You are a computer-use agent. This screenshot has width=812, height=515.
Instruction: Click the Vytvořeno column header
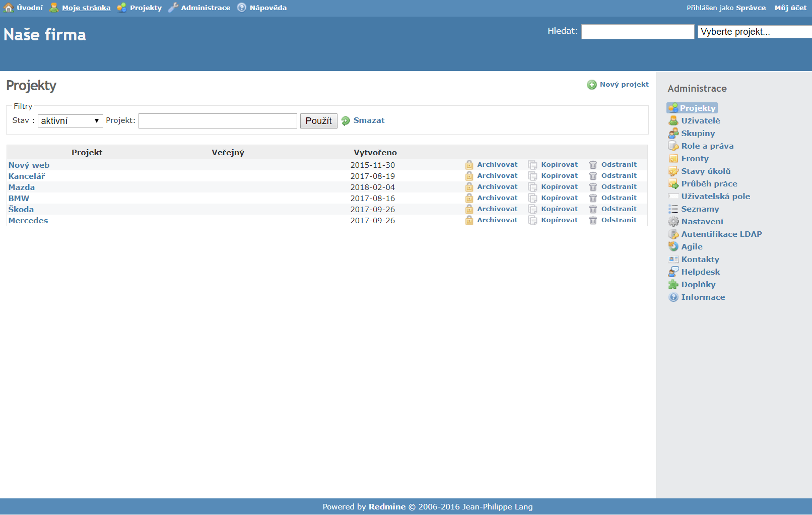coord(375,153)
